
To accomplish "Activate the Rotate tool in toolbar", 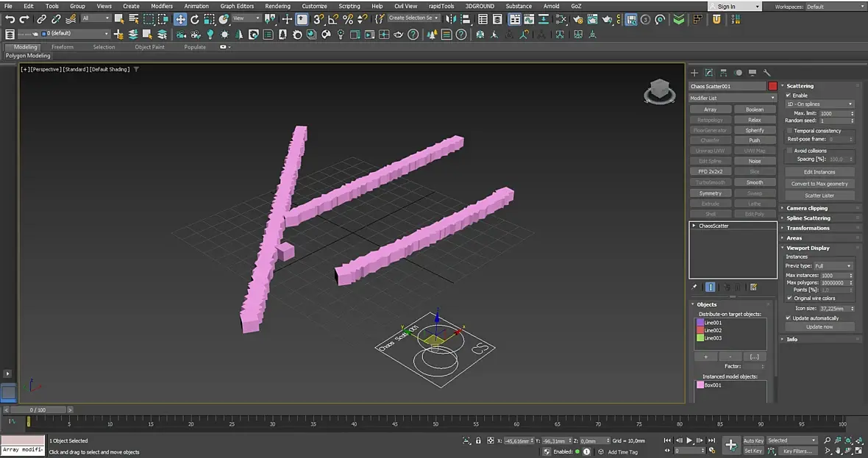I will coord(195,19).
